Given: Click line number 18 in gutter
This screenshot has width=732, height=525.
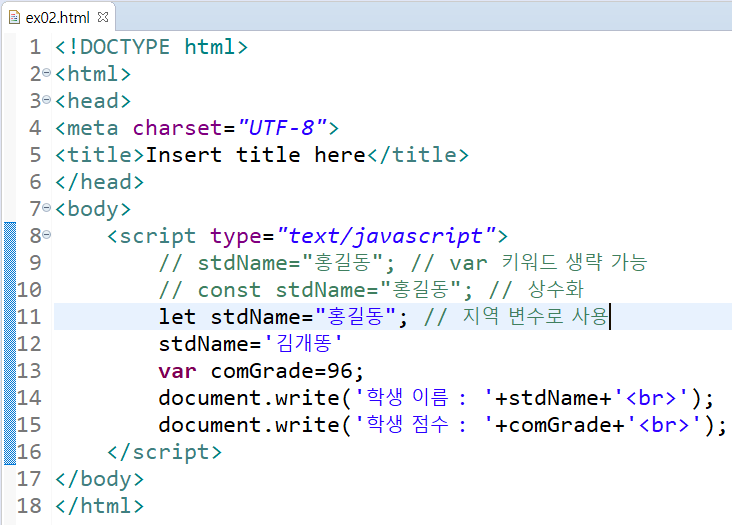Looking at the screenshot, I should pyautogui.click(x=29, y=506).
